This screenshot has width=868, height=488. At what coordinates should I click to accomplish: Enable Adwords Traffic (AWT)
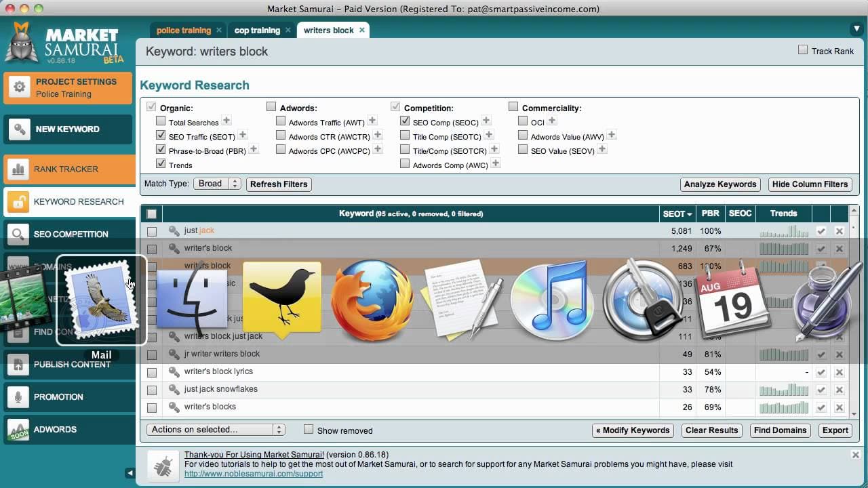[281, 121]
